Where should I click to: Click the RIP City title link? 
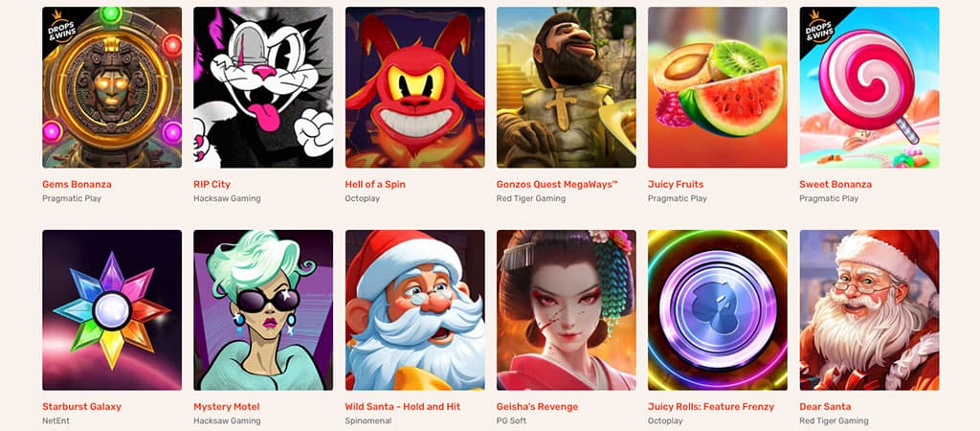point(212,185)
